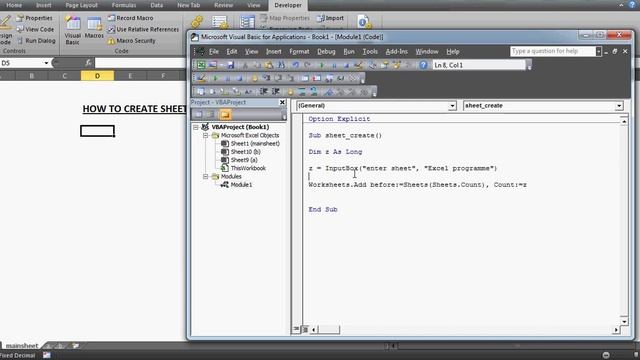The height and width of the screenshot is (360, 640).
Task: Switch to Page Layout ribbon tab in Excel
Action: click(81, 5)
